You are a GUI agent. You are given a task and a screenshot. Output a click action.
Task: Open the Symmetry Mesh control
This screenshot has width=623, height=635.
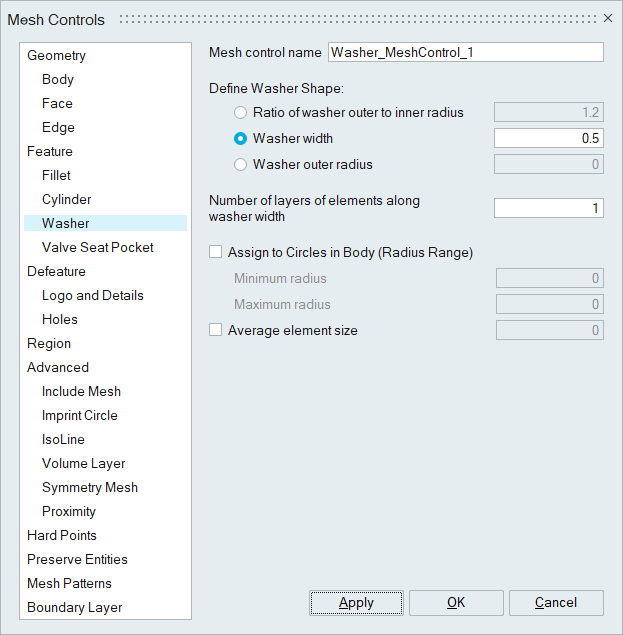(90, 488)
